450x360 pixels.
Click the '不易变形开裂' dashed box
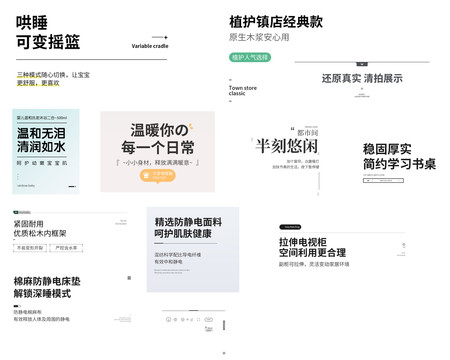pyautogui.click(x=30, y=248)
